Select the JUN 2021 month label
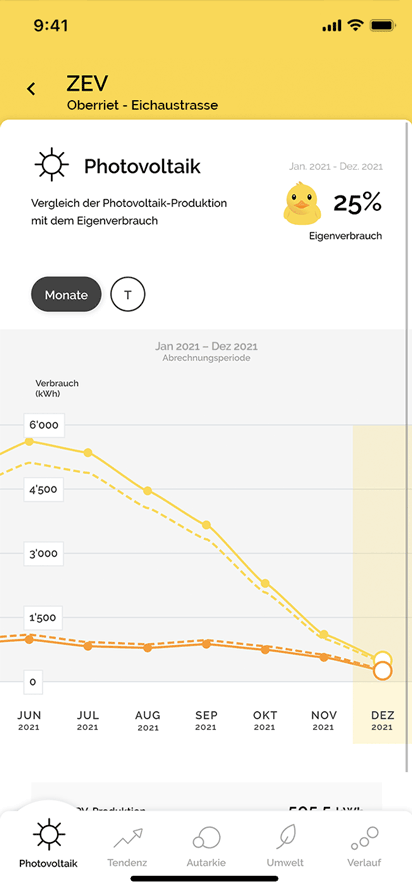The width and height of the screenshot is (412, 890). pyautogui.click(x=29, y=720)
